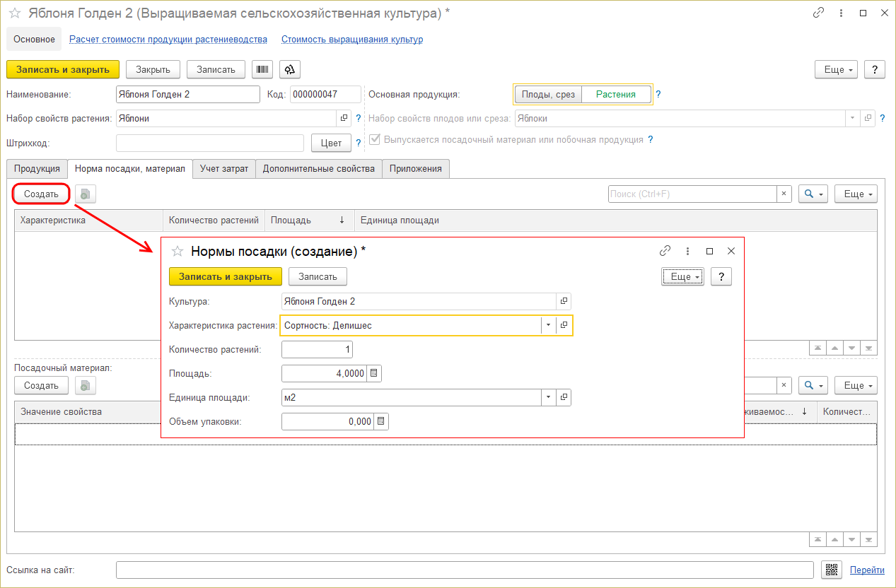Screen dimensions: 896x588
Task: Open the calculator in the Площадь field
Action: (374, 373)
